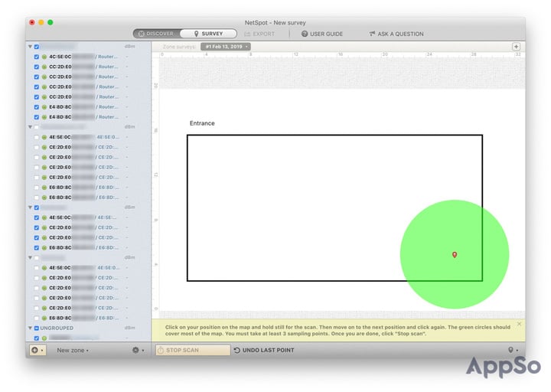Click signal icon of 4C:5E:0C row

coord(44,57)
